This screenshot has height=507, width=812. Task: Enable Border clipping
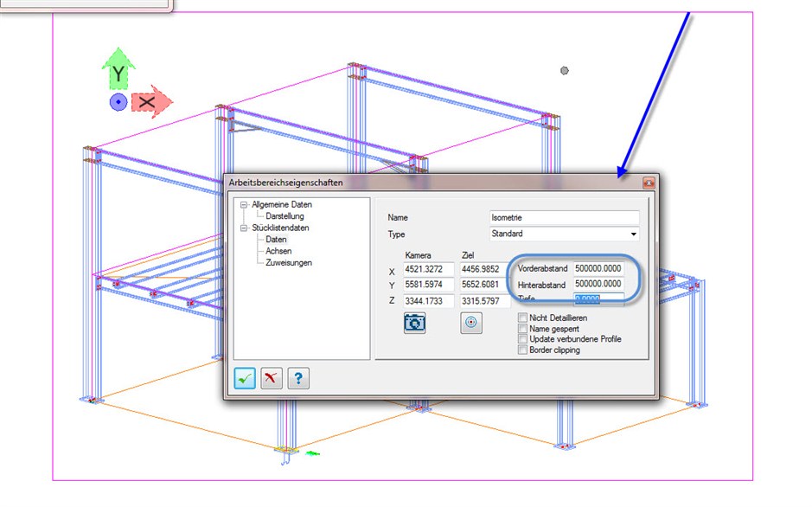pyautogui.click(x=521, y=350)
